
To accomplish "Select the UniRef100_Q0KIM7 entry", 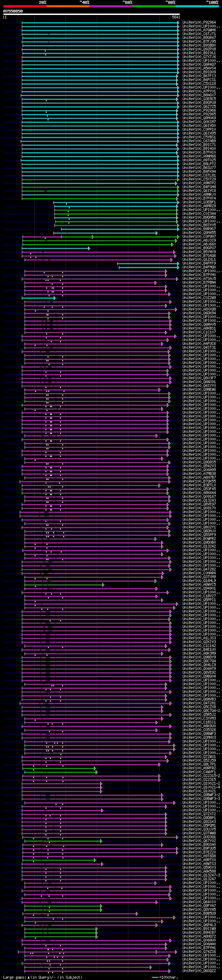I will 199,122.
